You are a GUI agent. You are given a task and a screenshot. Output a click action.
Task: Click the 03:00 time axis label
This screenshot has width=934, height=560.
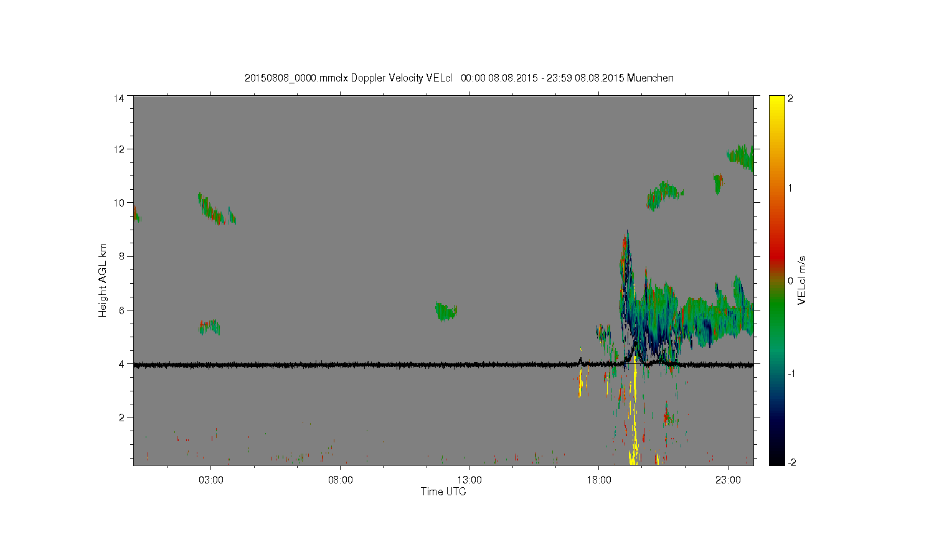click(210, 480)
